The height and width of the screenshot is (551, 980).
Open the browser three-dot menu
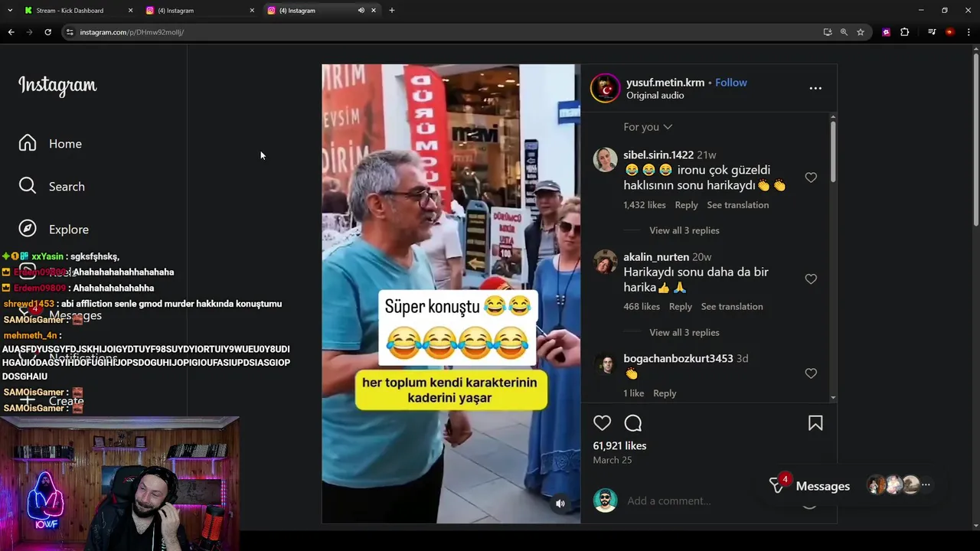pos(969,32)
